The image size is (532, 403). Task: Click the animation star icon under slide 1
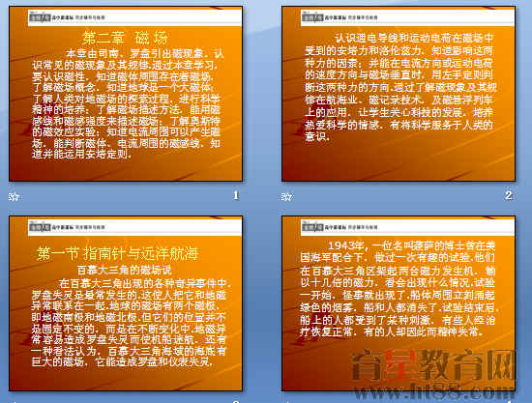point(14,196)
